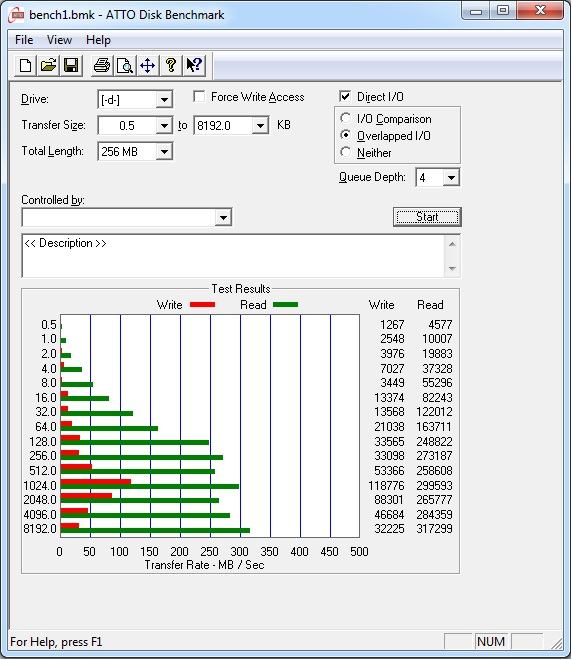Viewport: 572px width, 660px height.
Task: Click the 64.0 transfer size row label
Action: pos(45,427)
